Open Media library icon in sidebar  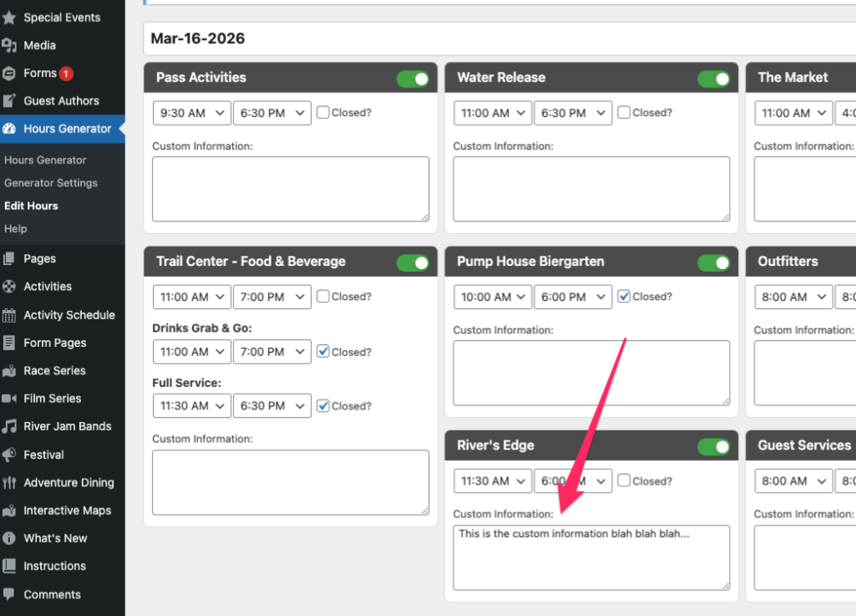9,45
